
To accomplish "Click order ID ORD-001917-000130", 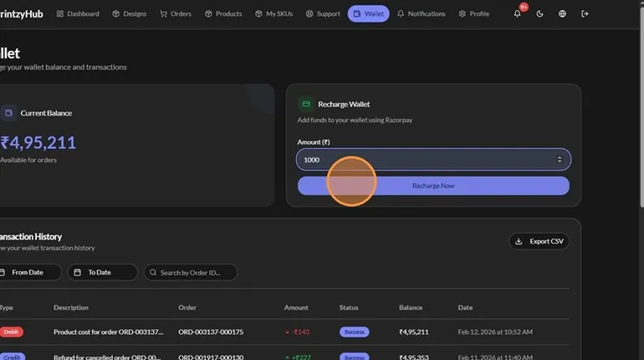I will coord(211,357).
